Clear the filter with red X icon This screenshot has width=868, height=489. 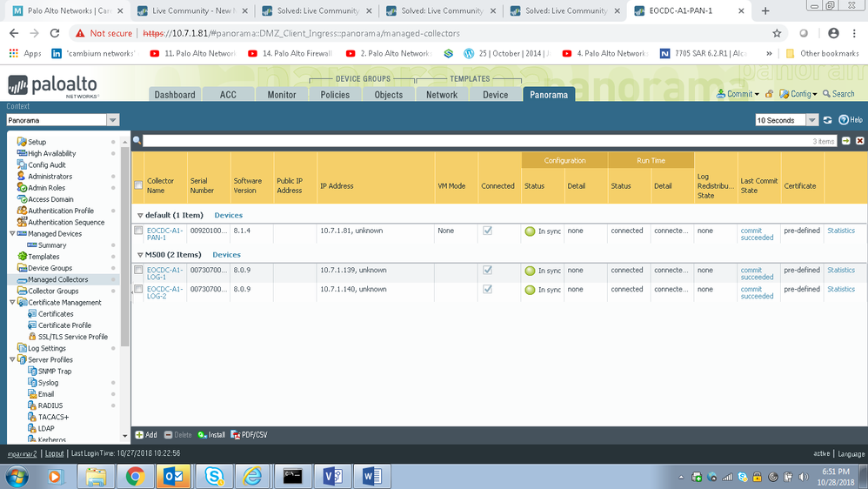859,141
